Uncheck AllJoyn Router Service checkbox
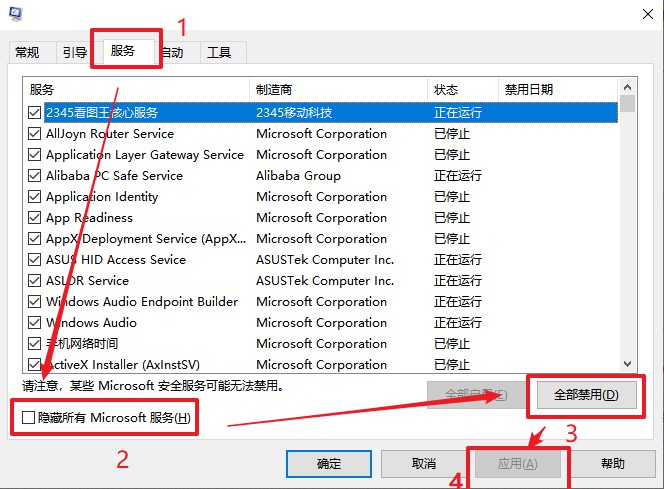Screen dimensions: 664x489 point(34,133)
